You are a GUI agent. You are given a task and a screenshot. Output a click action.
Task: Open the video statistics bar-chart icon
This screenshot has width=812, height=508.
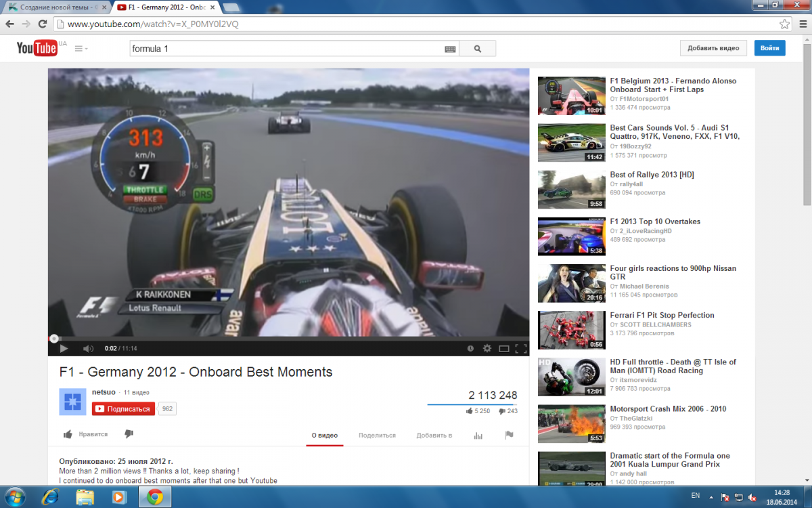478,436
